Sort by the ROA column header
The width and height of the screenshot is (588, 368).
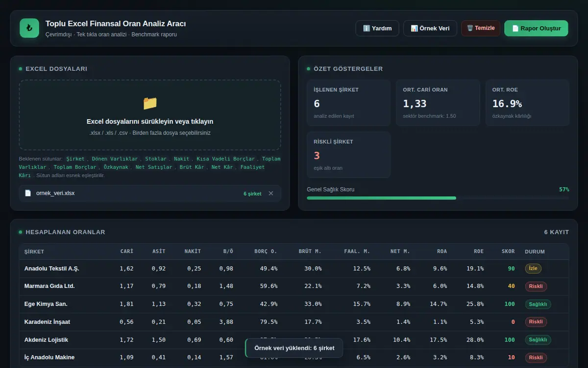point(442,252)
